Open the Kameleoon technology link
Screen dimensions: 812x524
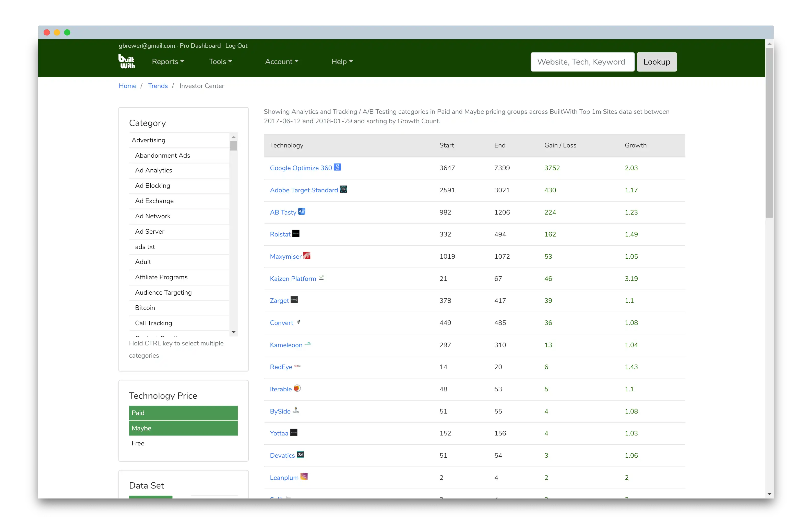coord(286,345)
